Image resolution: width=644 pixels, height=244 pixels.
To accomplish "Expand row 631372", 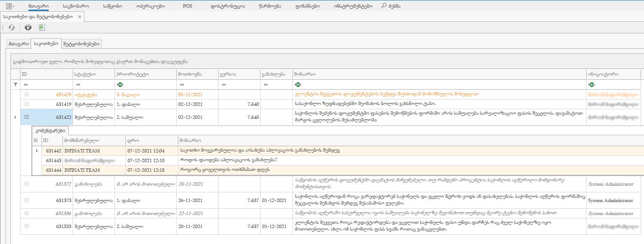I will [x=26, y=184].
